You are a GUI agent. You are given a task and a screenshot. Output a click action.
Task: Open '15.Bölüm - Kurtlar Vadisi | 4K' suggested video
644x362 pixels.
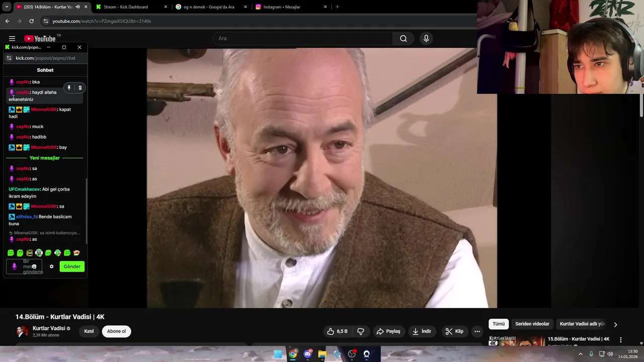pyautogui.click(x=579, y=339)
